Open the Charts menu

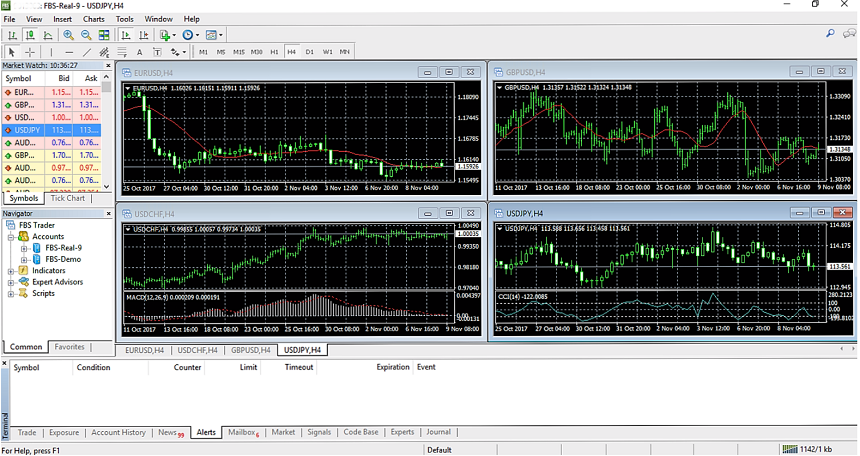(94, 19)
